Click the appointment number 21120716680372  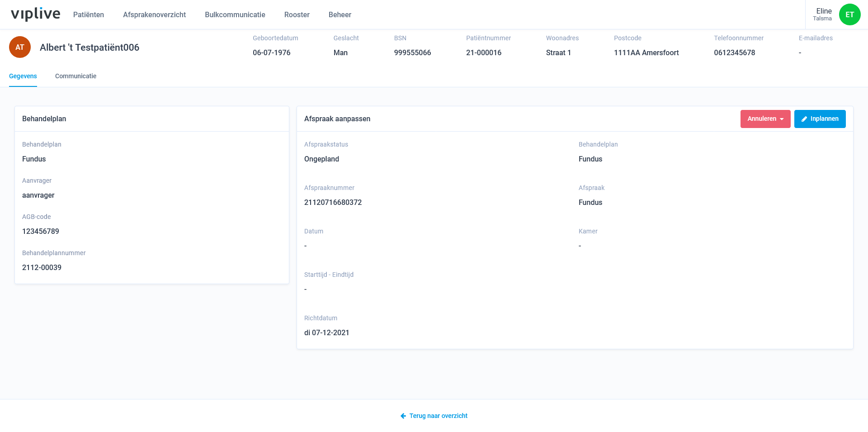[x=333, y=202]
